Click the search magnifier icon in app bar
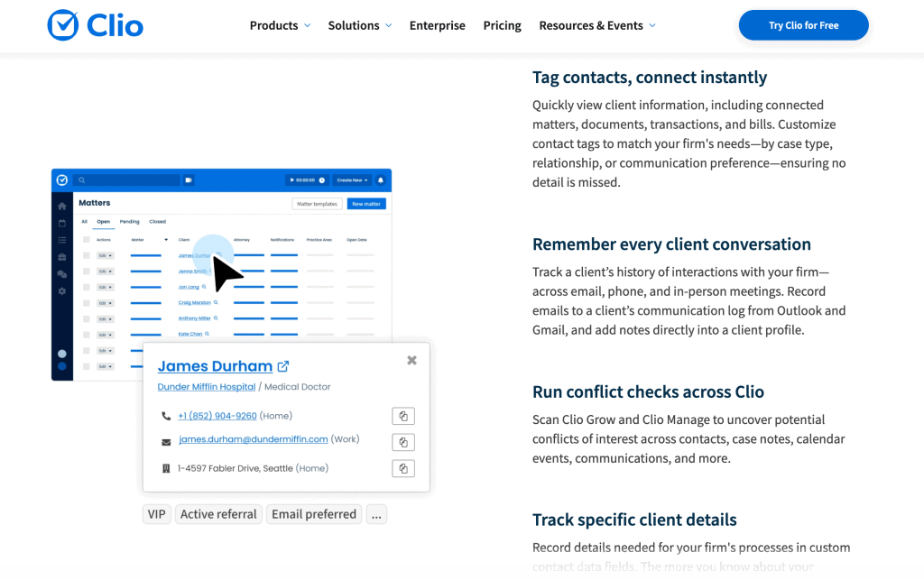 [82, 180]
